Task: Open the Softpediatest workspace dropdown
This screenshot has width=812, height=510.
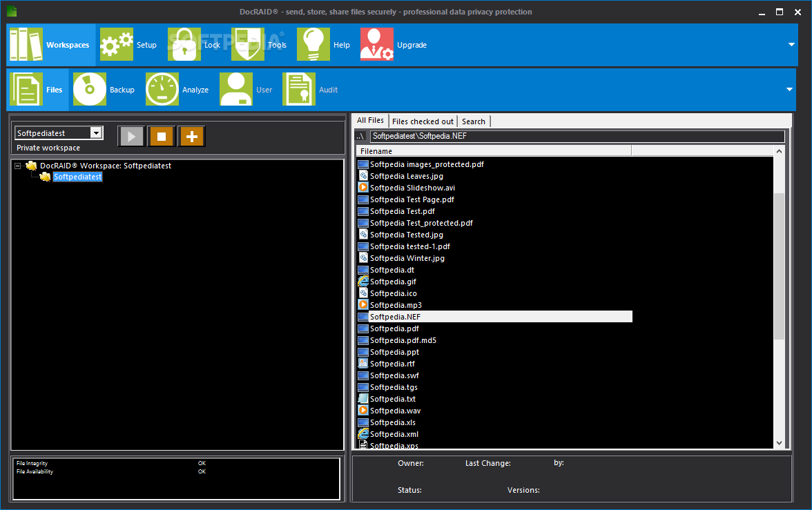Action: tap(96, 133)
